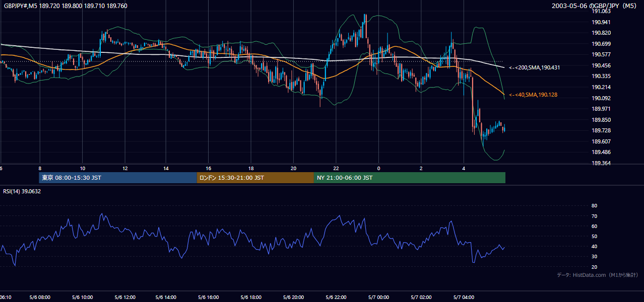Click the 5/6 14:00 bottom time label
The width and height of the screenshot is (644, 302).
point(166,297)
